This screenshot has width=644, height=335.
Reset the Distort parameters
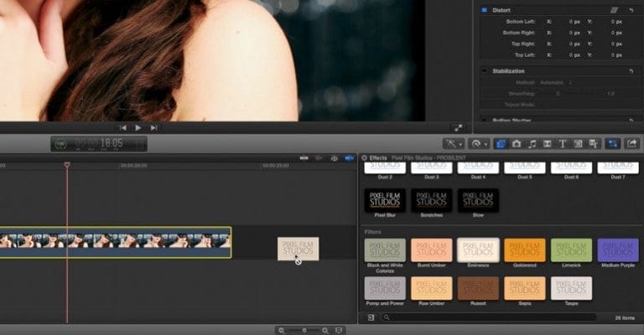pyautogui.click(x=631, y=10)
